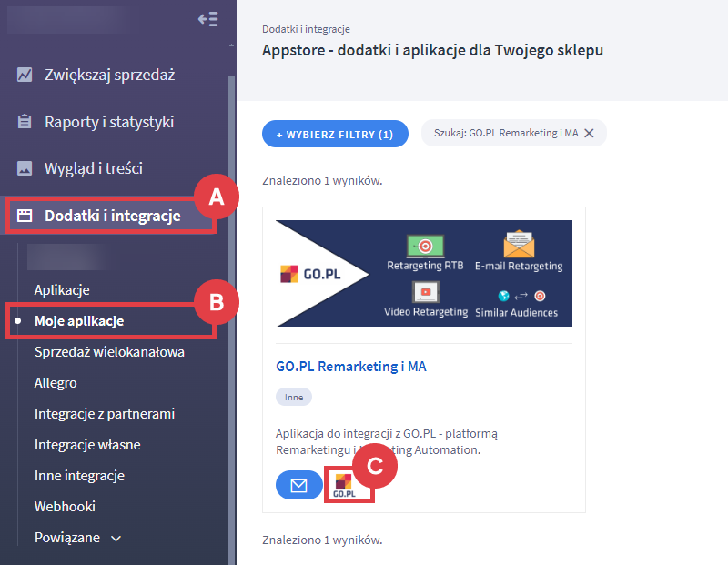Image resolution: width=728 pixels, height=565 pixels.
Task: Expand the Powiązane submenu
Action: [116, 538]
